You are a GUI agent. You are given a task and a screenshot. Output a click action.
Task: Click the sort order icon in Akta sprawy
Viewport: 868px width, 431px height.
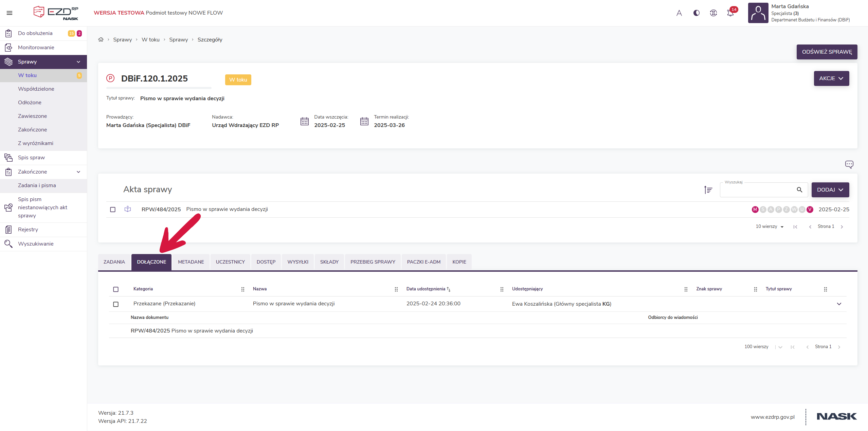tap(708, 190)
